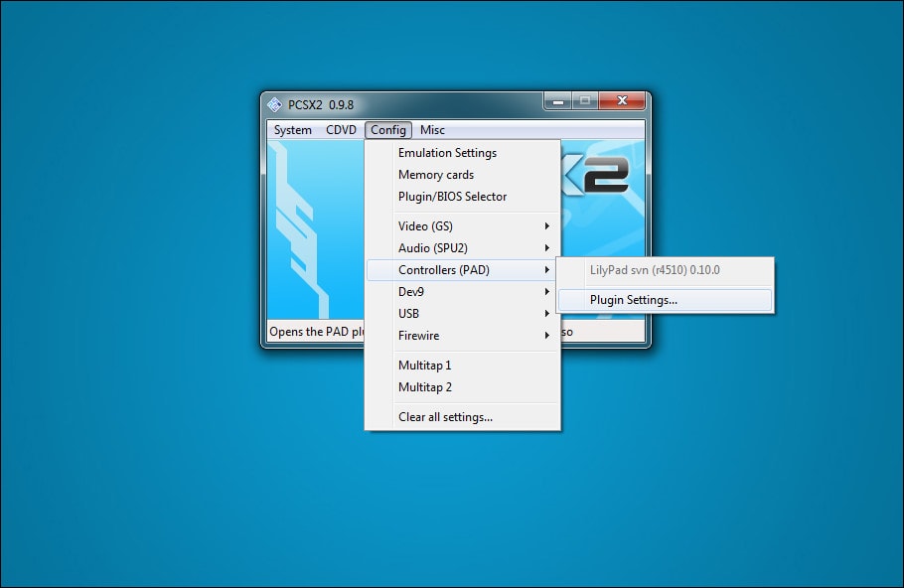Open Plugin/BIOS Selector

[x=463, y=197]
